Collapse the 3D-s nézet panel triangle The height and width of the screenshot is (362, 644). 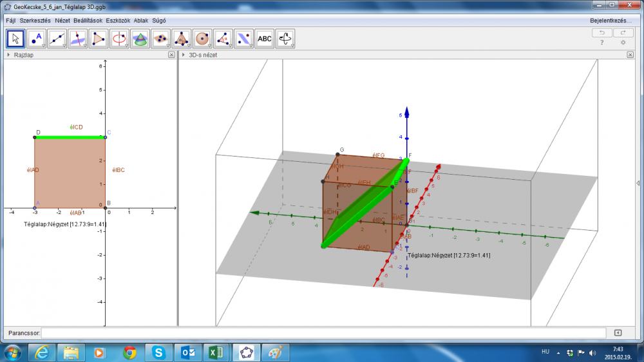pos(183,55)
